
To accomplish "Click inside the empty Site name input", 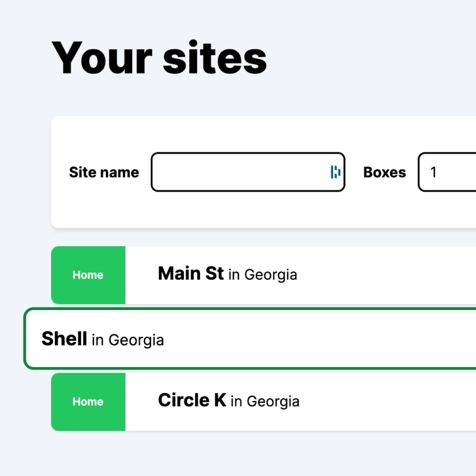I will [x=238, y=172].
